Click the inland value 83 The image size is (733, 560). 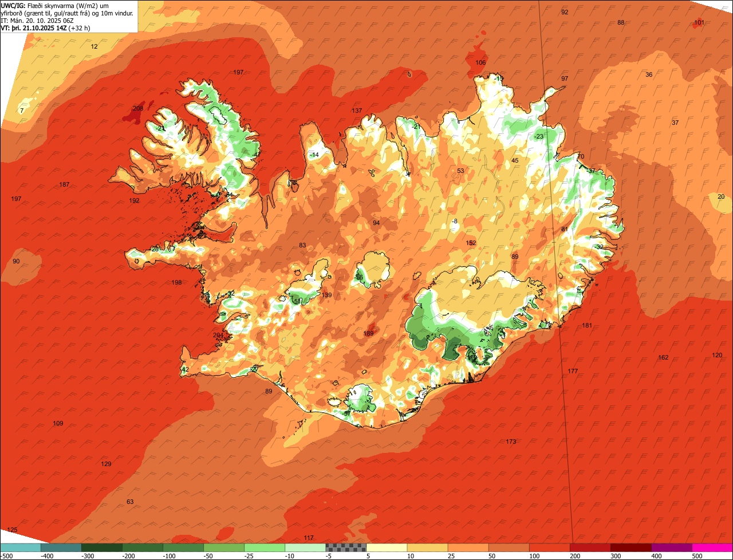(302, 245)
